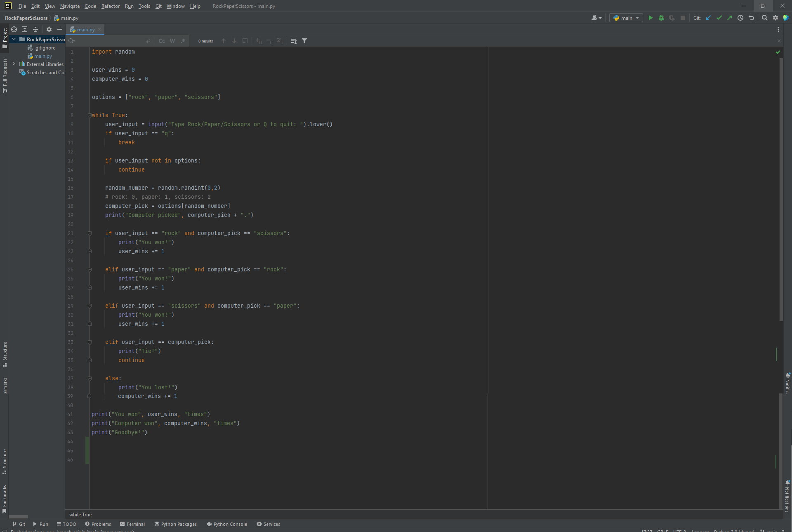This screenshot has height=532, width=792.
Task: Toggle Select All Occurrences in find bar
Action: (x=280, y=41)
